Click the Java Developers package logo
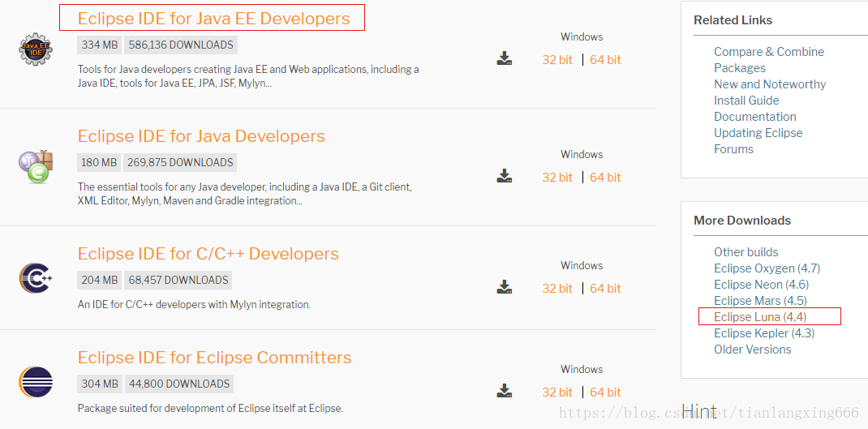The width and height of the screenshot is (868, 429). point(36,166)
